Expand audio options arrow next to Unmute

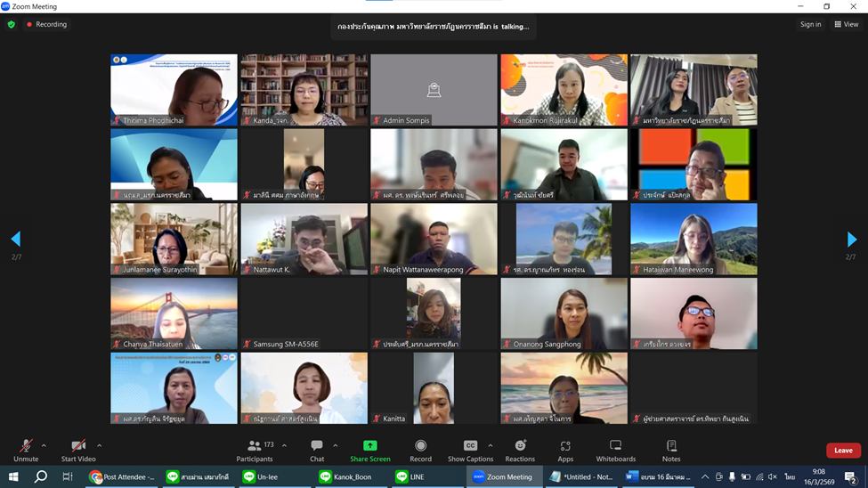(x=45, y=445)
